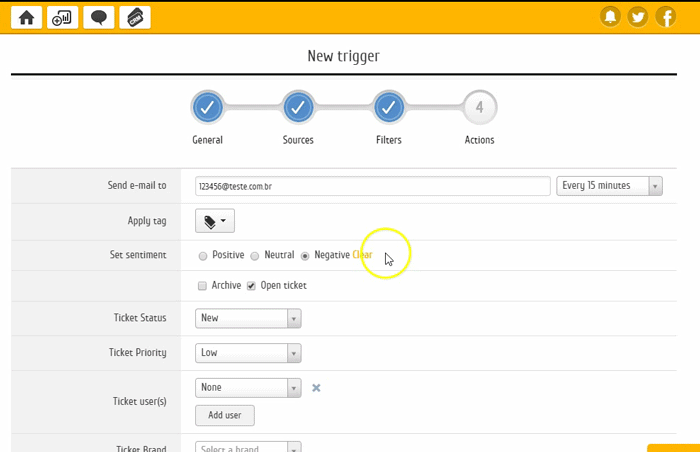Viewport: 700px width, 452px height.
Task: Remove ticket user with the X icon
Action: [316, 388]
